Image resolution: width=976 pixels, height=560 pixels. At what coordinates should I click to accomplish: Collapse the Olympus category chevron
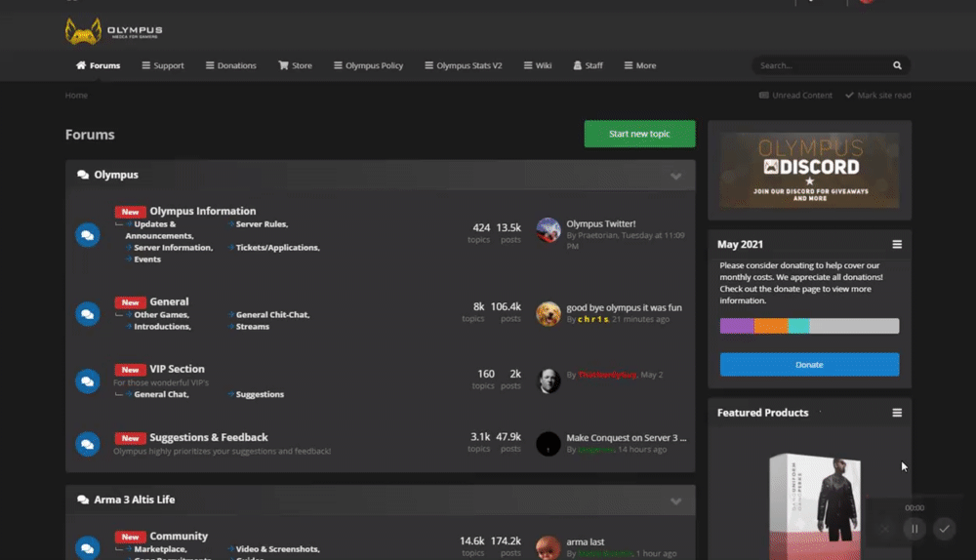coord(675,176)
